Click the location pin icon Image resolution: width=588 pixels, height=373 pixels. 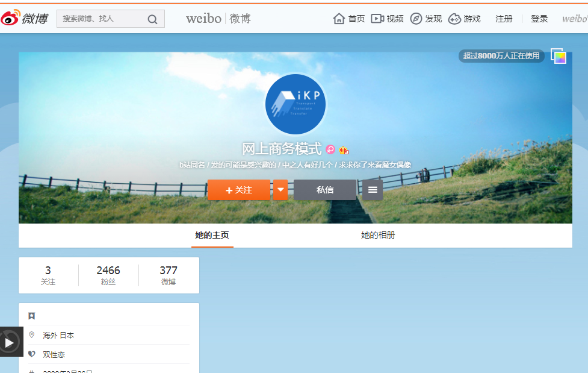point(31,334)
